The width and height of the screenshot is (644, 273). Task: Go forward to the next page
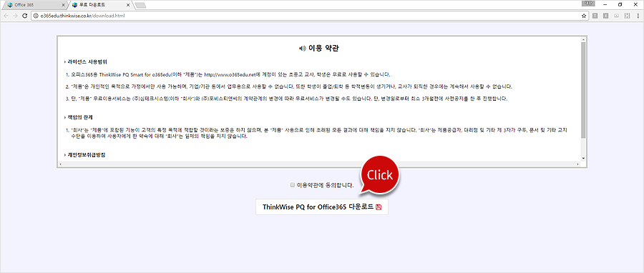(15, 16)
